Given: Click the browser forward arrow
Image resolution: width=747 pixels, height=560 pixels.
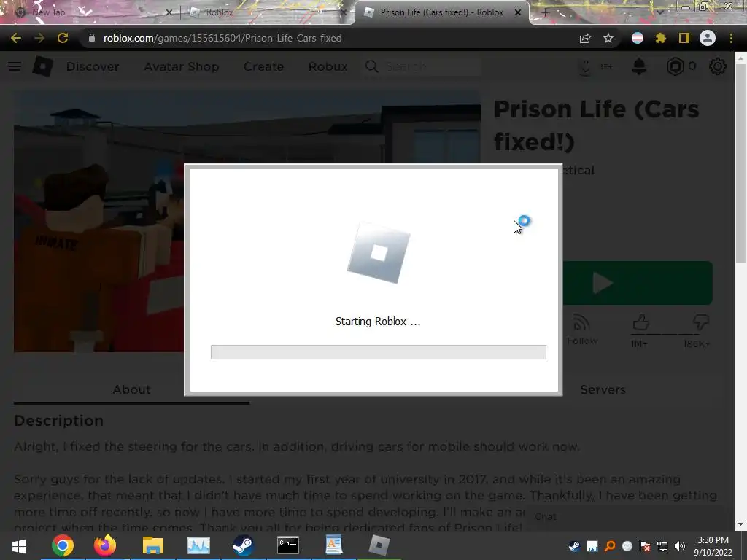Looking at the screenshot, I should point(39,38).
